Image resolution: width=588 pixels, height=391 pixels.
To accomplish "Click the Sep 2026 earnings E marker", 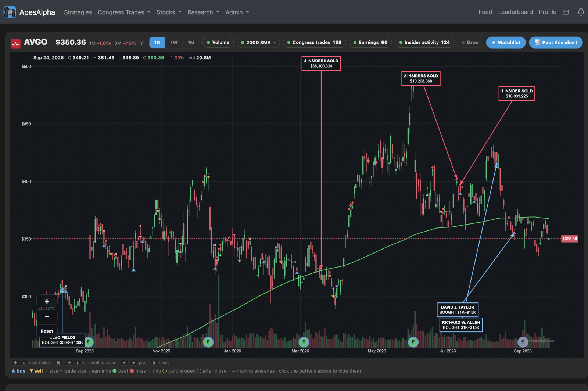I will coord(523,342).
